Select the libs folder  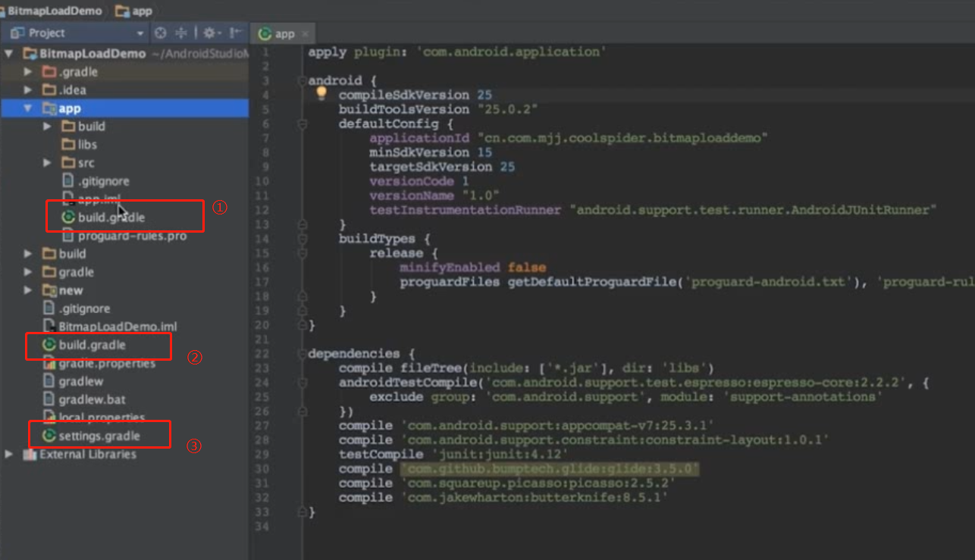(x=87, y=145)
